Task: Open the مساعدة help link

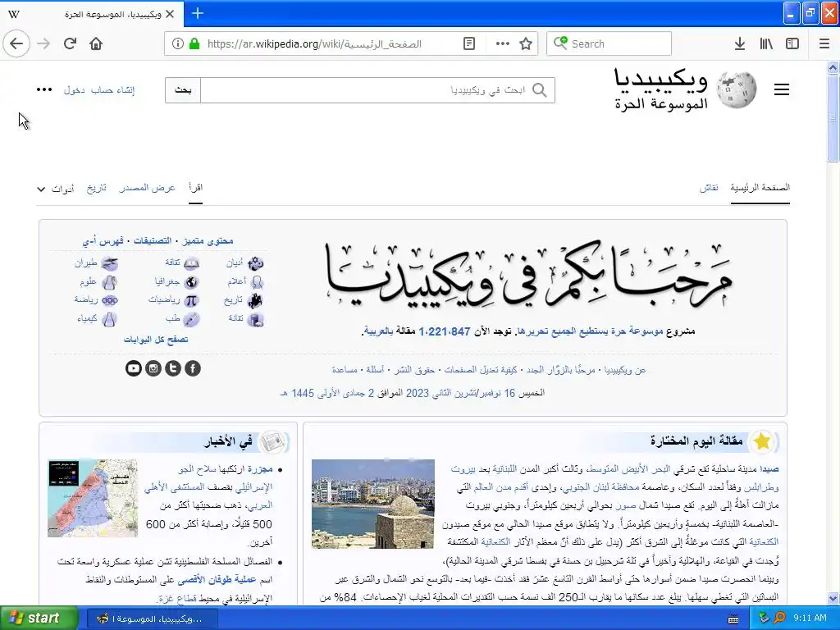Action: coord(345,370)
